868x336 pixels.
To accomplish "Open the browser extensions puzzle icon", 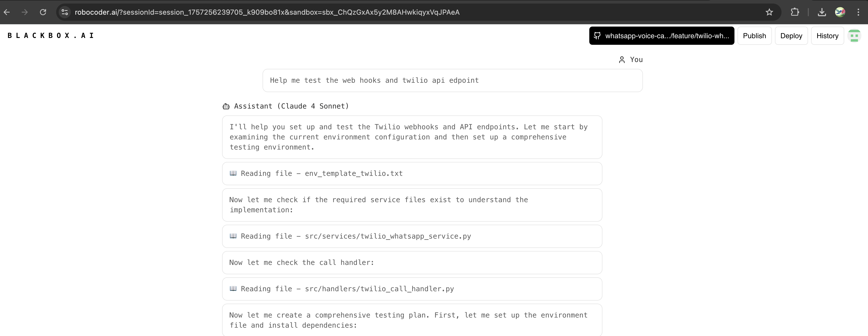I will [x=795, y=12].
